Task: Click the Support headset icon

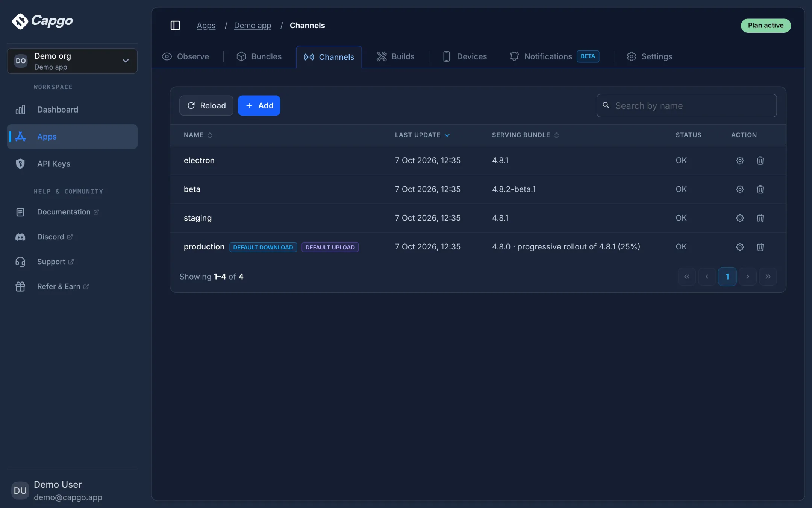Action: pos(20,262)
